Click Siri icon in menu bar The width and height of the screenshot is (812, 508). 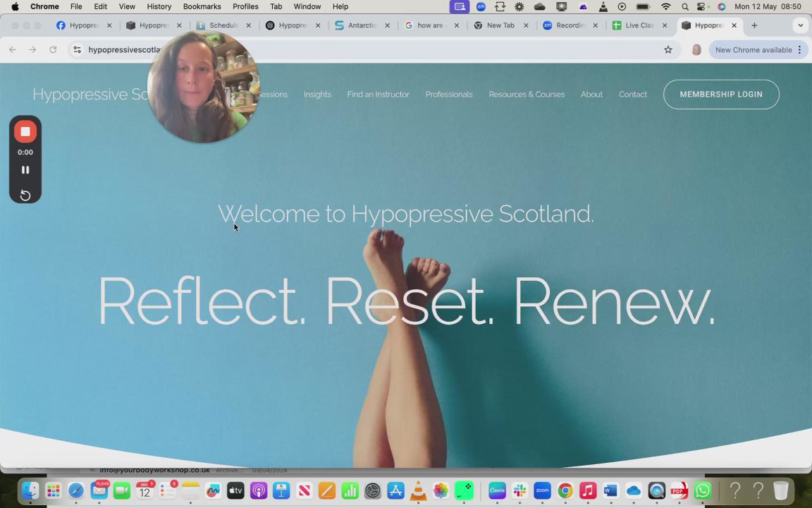pyautogui.click(x=721, y=7)
